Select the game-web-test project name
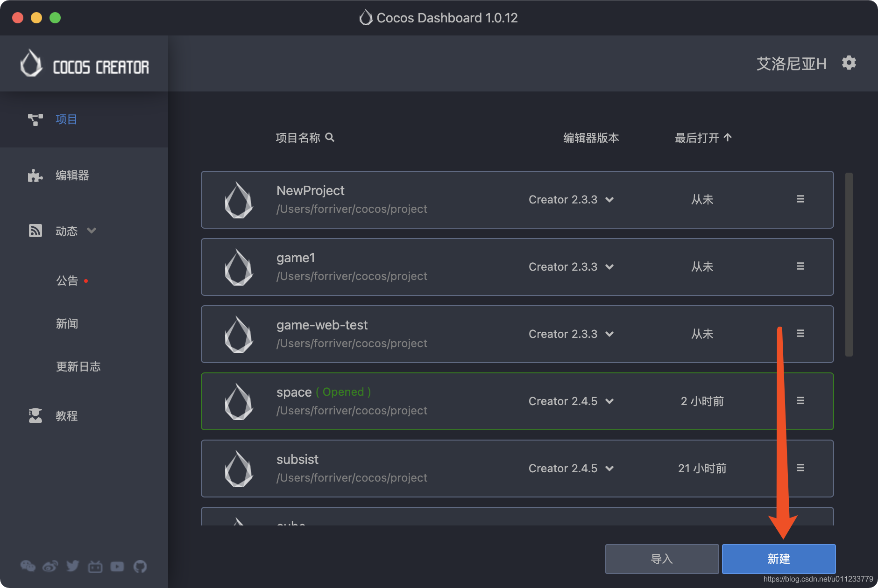This screenshot has height=588, width=878. (322, 325)
